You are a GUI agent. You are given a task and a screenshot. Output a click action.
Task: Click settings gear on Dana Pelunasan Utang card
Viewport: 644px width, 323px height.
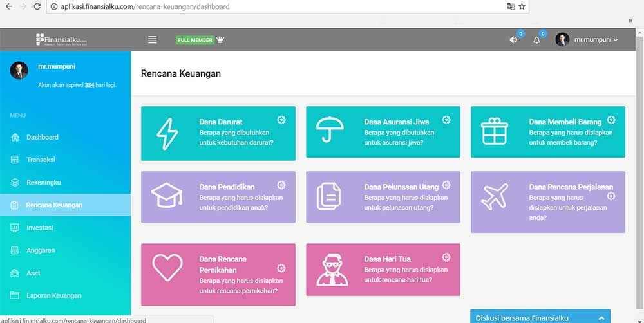coord(446,185)
